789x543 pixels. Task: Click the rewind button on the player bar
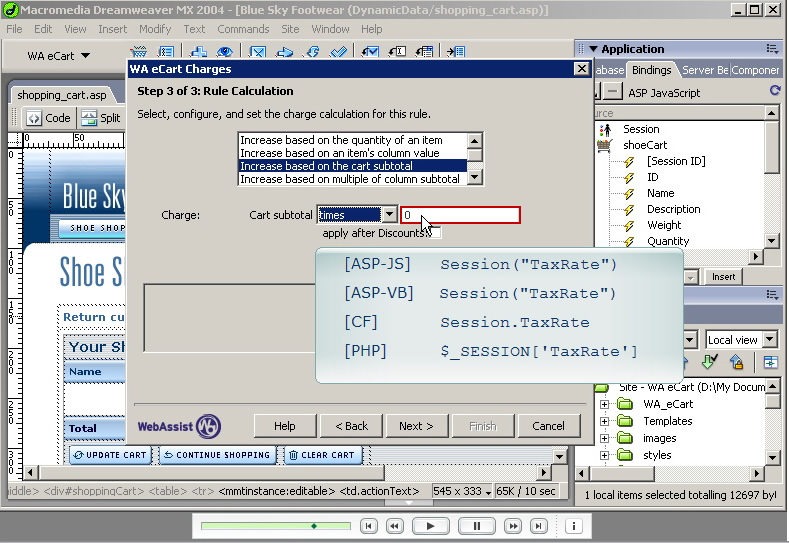coord(394,526)
